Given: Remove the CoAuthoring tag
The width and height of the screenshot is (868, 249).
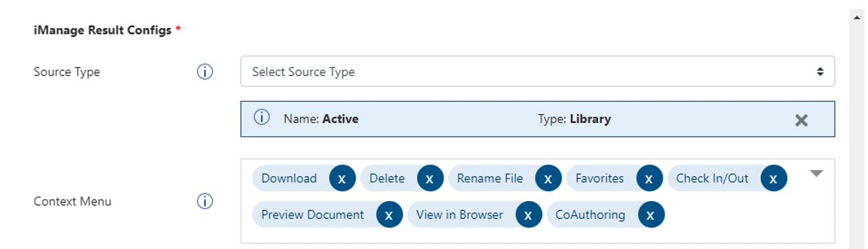Looking at the screenshot, I should tap(650, 215).
